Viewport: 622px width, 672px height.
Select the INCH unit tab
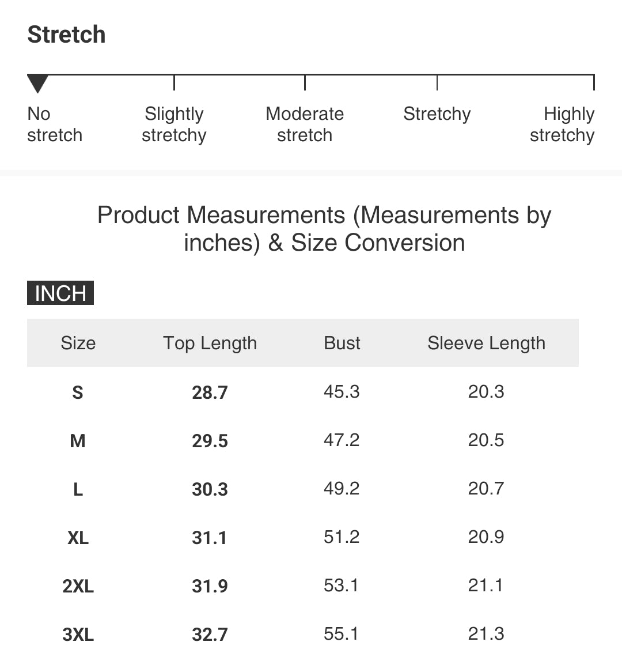click(x=60, y=293)
